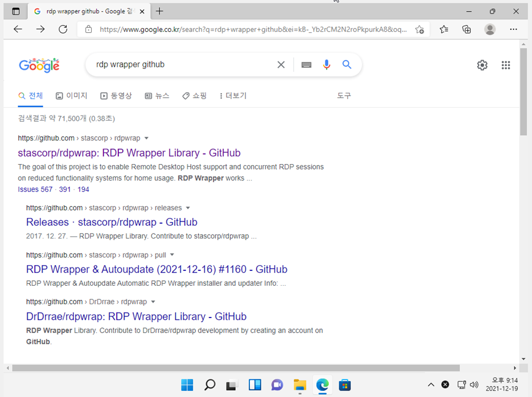Click the black X tray icon
Screen dimensions: 532x397
tap(445, 384)
